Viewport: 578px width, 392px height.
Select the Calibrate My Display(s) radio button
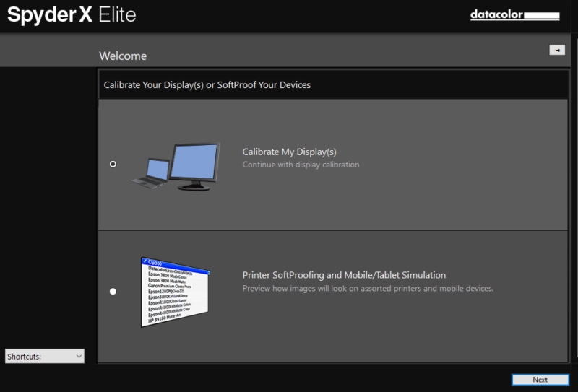pyautogui.click(x=113, y=164)
